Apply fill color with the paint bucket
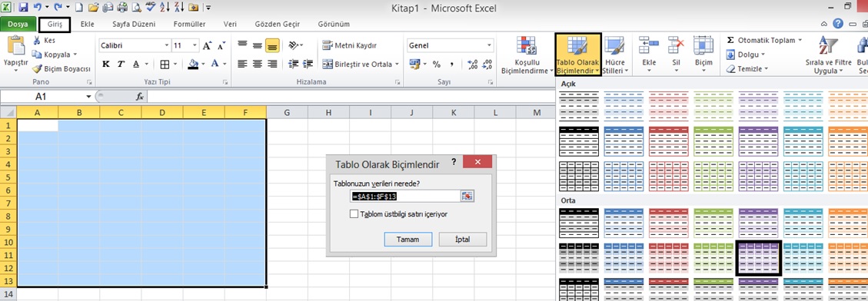Image resolution: width=868 pixels, height=301 pixels. (193, 64)
